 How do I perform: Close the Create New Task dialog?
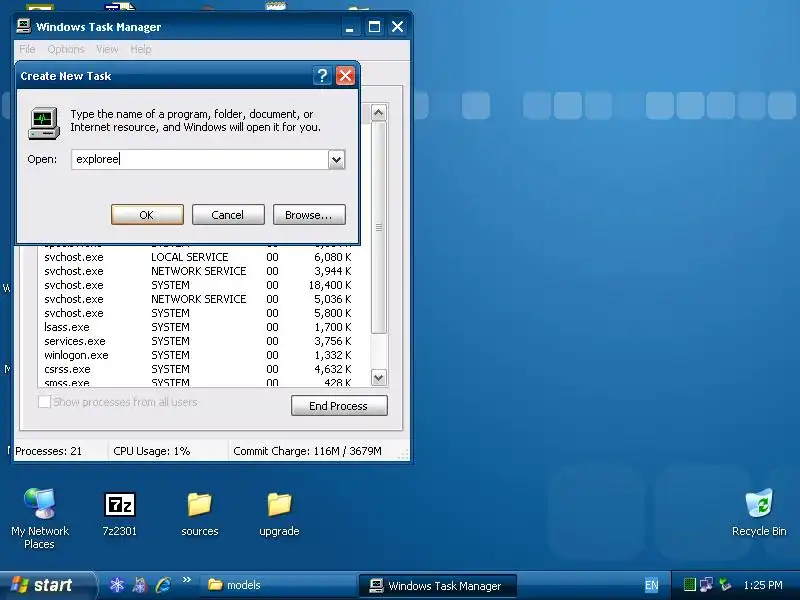345,76
